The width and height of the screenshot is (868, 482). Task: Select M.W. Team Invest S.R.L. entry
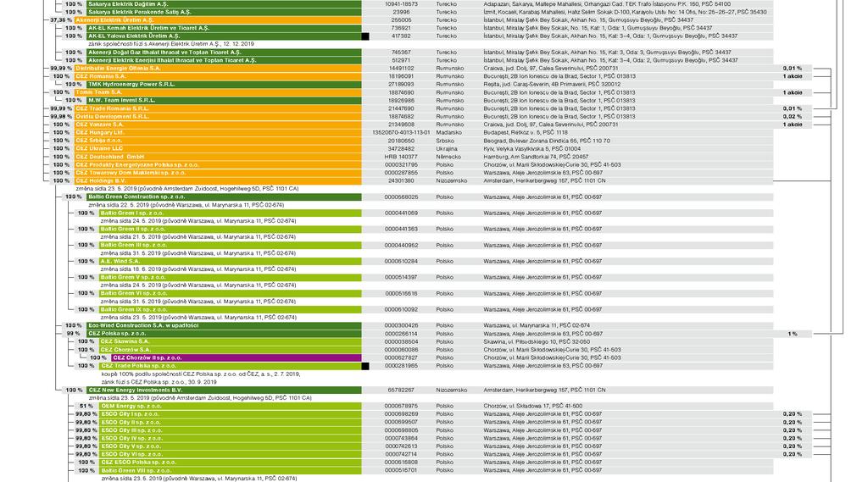(x=224, y=100)
